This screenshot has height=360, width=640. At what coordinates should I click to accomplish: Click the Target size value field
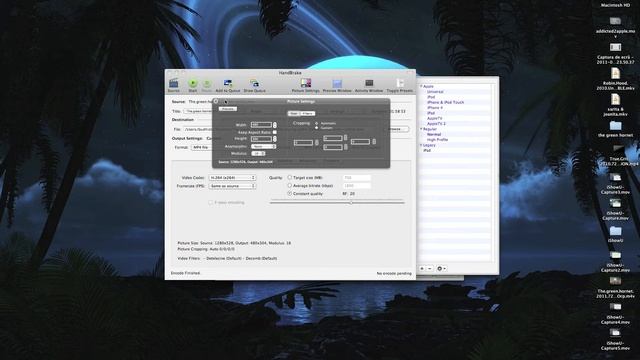(x=357, y=178)
